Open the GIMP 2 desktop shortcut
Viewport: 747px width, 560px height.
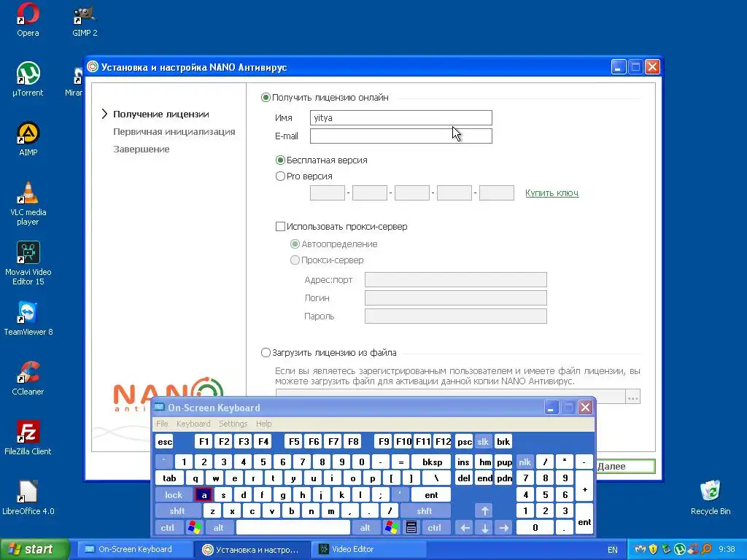pos(85,20)
